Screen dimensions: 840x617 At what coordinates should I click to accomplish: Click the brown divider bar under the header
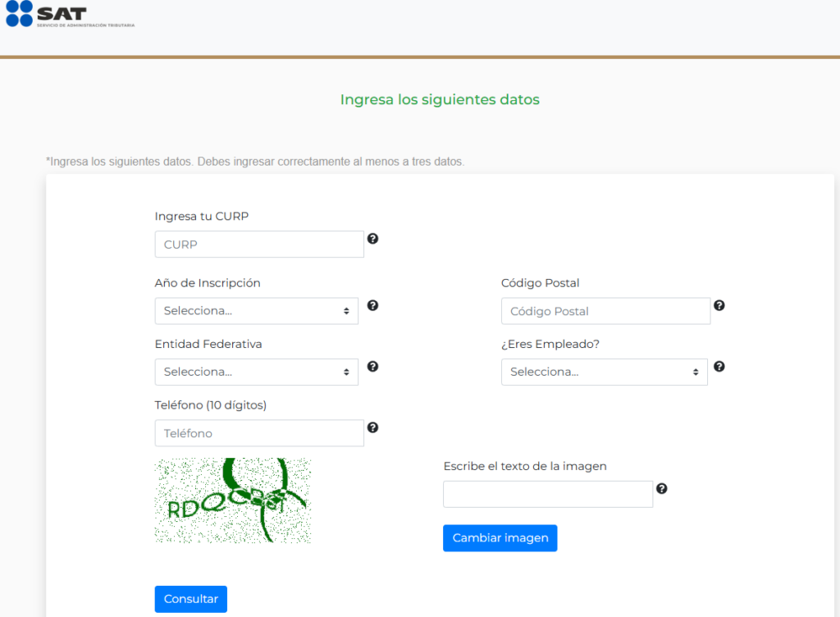(420, 57)
